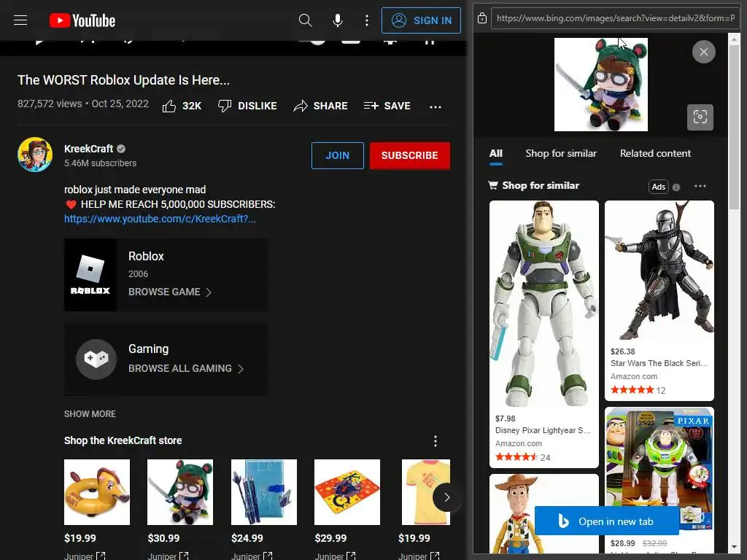
Task: Go to the YouTube home logo
Action: pos(82,20)
